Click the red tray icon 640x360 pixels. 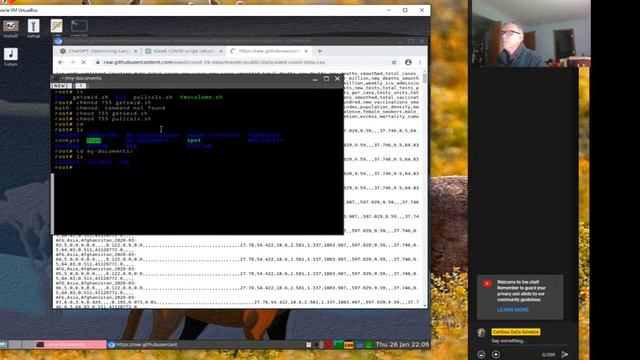(x=329, y=344)
